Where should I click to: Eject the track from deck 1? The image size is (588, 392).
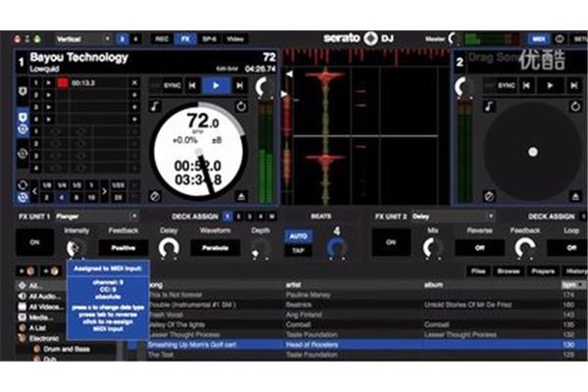241,196
